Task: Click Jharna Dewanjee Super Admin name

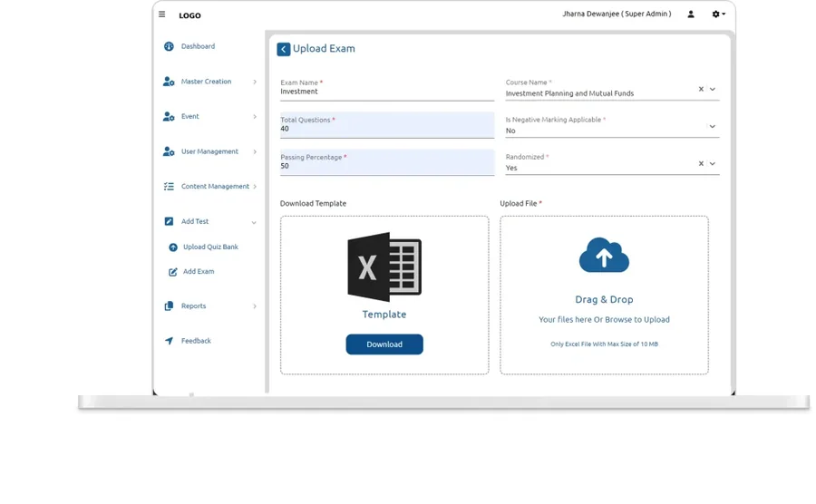Action: tap(617, 14)
